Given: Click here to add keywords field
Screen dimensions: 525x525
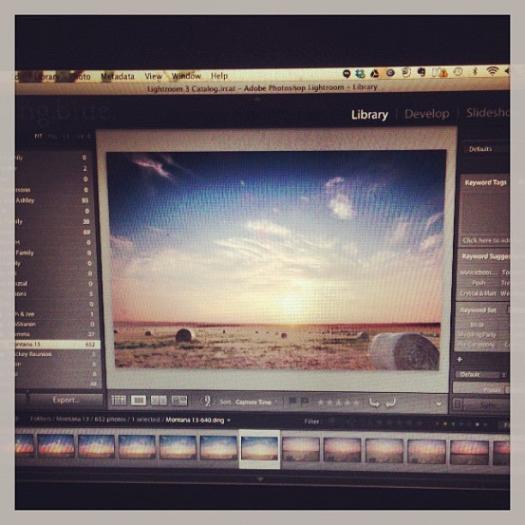Looking at the screenshot, I should [485, 240].
